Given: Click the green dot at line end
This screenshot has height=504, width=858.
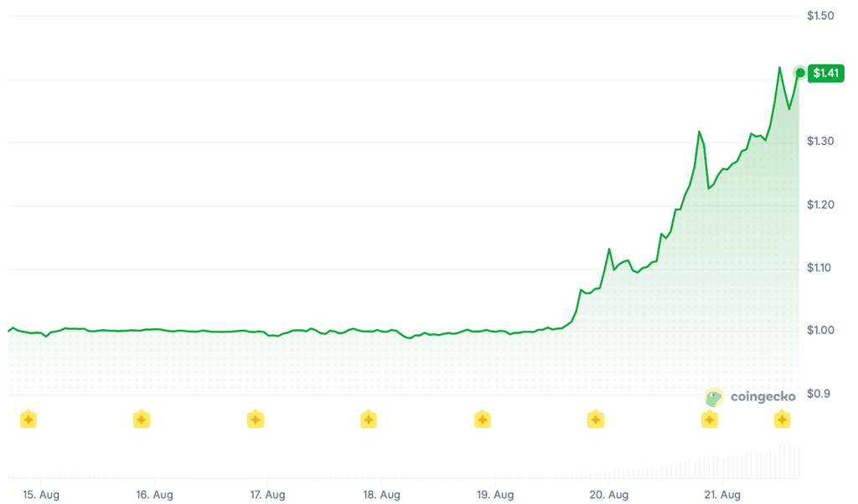Looking at the screenshot, I should (800, 73).
